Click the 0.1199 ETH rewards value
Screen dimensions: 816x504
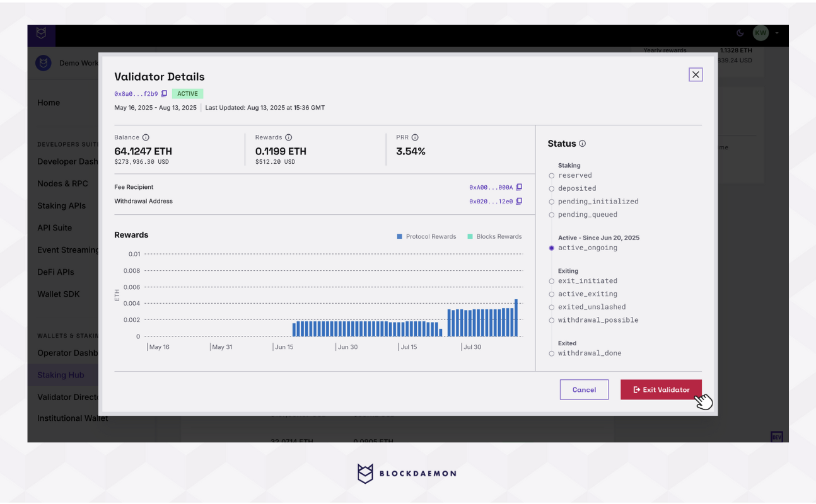point(281,151)
